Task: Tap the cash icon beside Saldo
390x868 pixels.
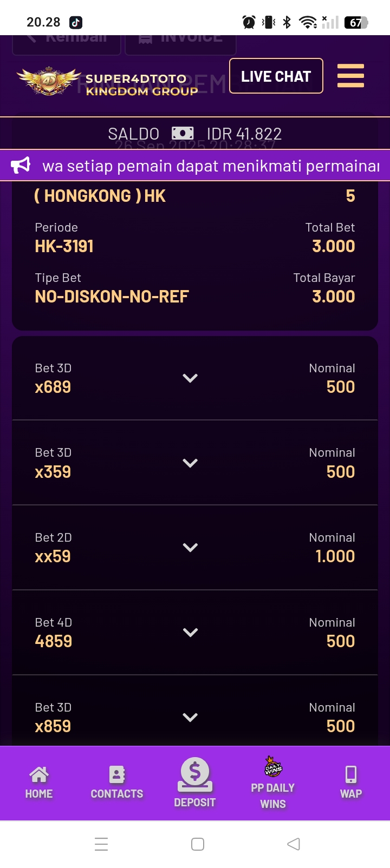Action: point(183,133)
